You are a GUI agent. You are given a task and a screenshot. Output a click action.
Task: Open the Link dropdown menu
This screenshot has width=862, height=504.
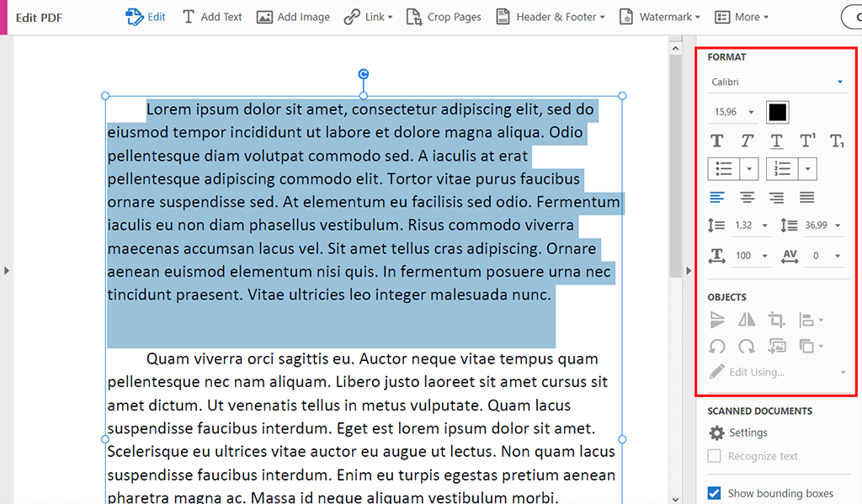click(369, 17)
